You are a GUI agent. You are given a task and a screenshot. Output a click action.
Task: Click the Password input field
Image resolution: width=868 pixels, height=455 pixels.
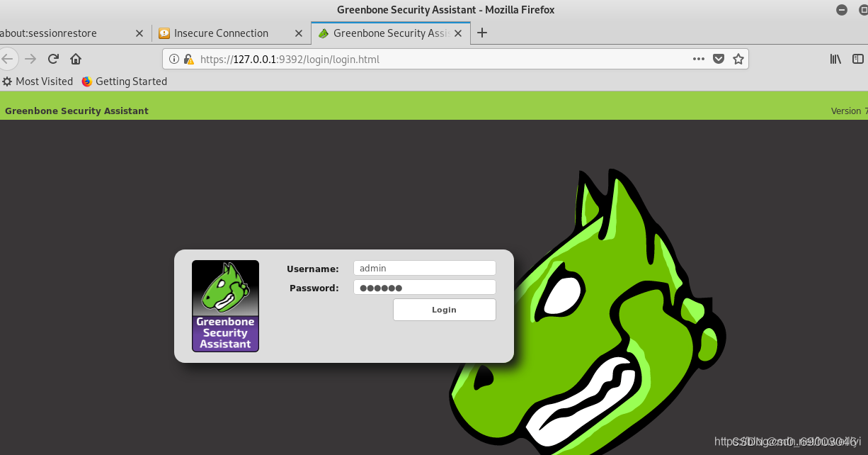point(425,287)
